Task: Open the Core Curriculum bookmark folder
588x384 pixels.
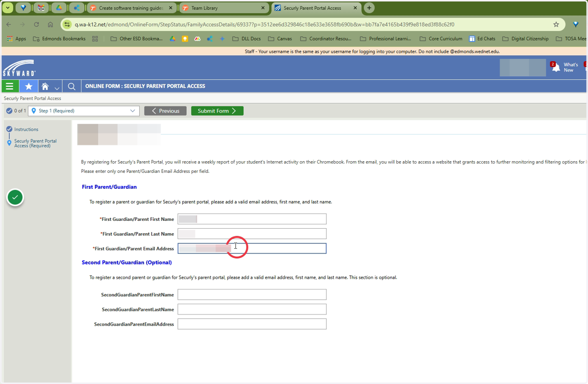Action: [441, 39]
